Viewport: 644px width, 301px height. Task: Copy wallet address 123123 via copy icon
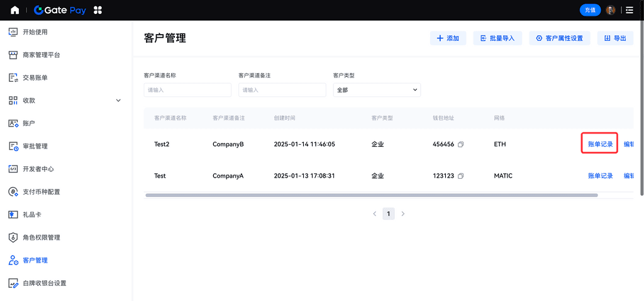pyautogui.click(x=460, y=176)
